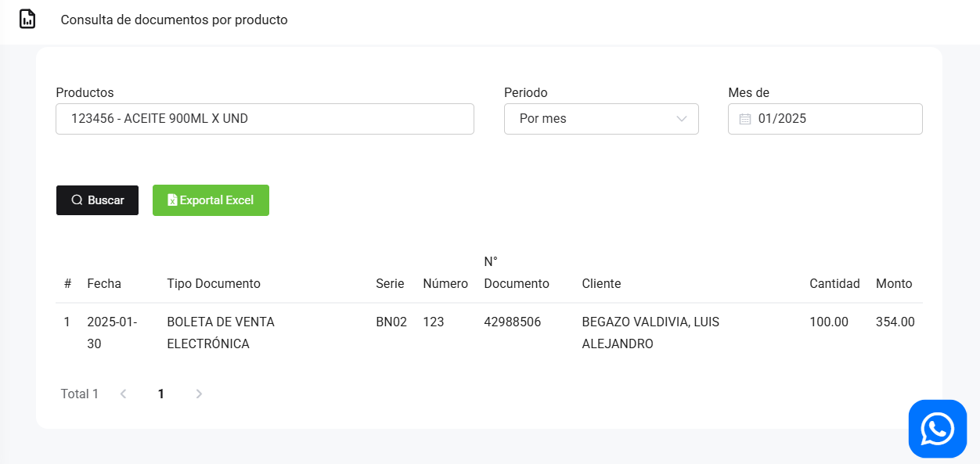Click the Cliente column header
Screen dimensions: 980x464
[x=601, y=283]
